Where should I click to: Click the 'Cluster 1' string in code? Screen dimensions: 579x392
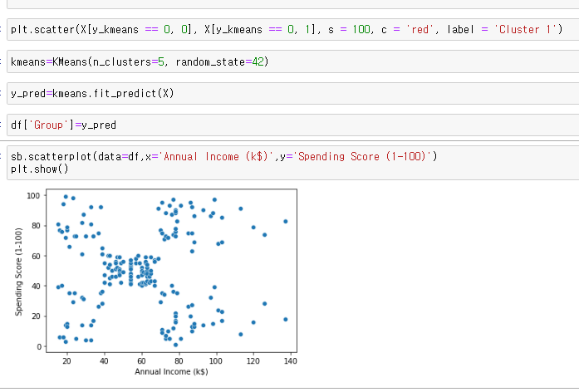525,30
